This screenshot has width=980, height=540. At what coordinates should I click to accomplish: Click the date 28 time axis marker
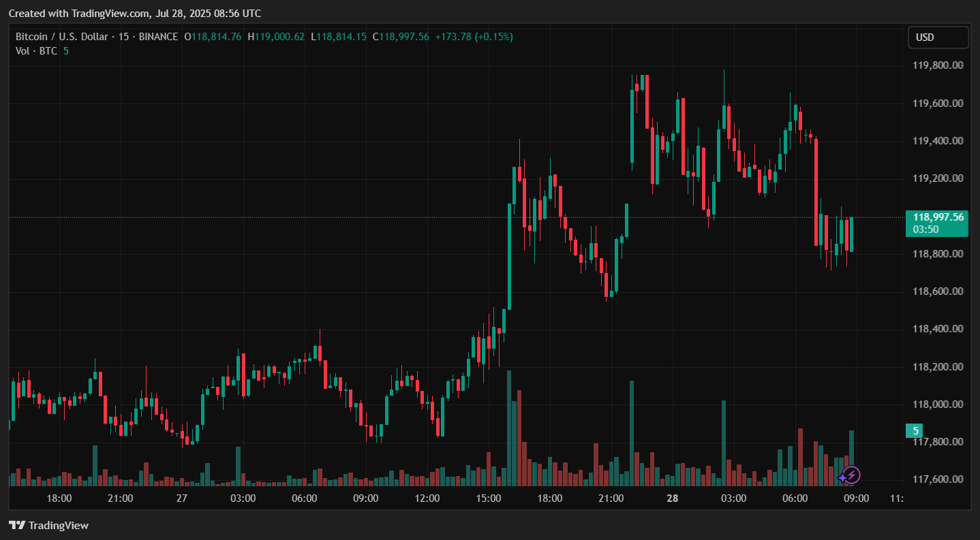pos(673,498)
